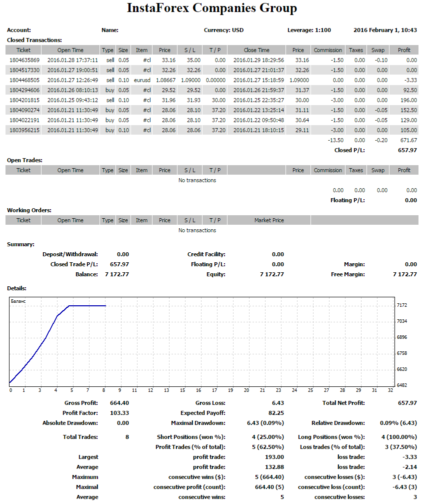424x504 pixels.
Task: Click the Leverage: 1:100 label
Action: [x=309, y=30]
